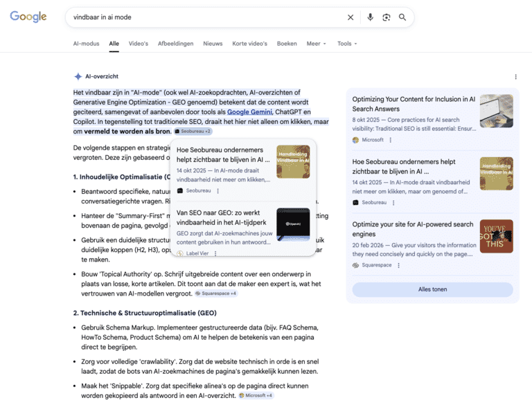Screen dimensions: 532x407
Task: Switch to the Afbeeldingen tab
Action: click(175, 44)
